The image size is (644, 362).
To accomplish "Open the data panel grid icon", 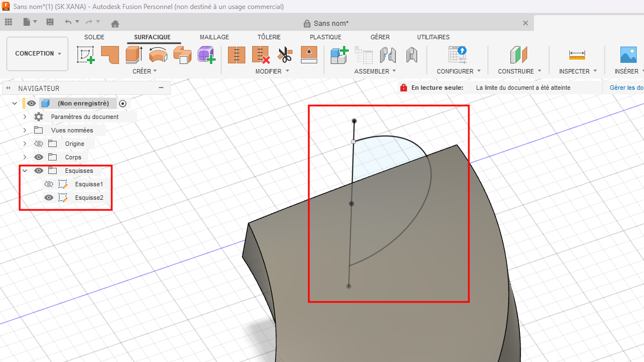I will click(8, 22).
